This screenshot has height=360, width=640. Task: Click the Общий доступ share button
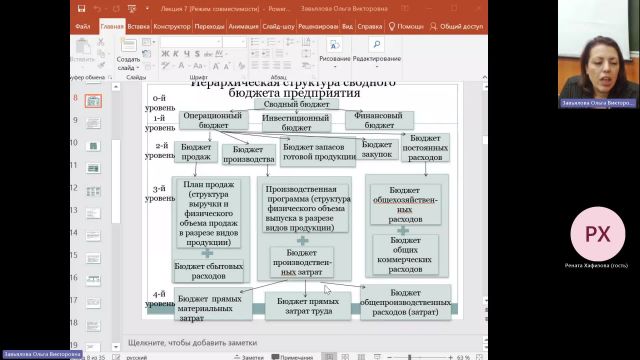(x=457, y=26)
